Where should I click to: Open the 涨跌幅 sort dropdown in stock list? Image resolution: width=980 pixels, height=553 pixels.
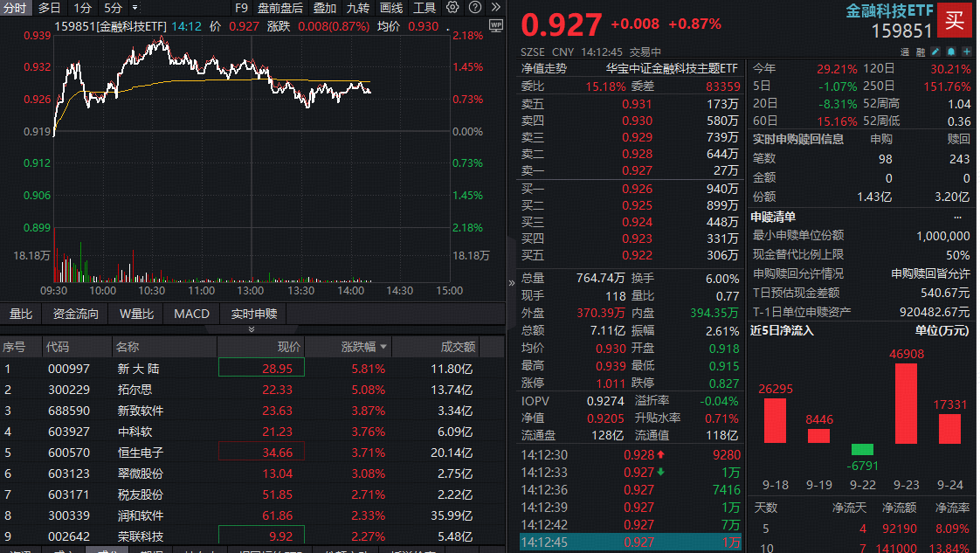point(382,346)
